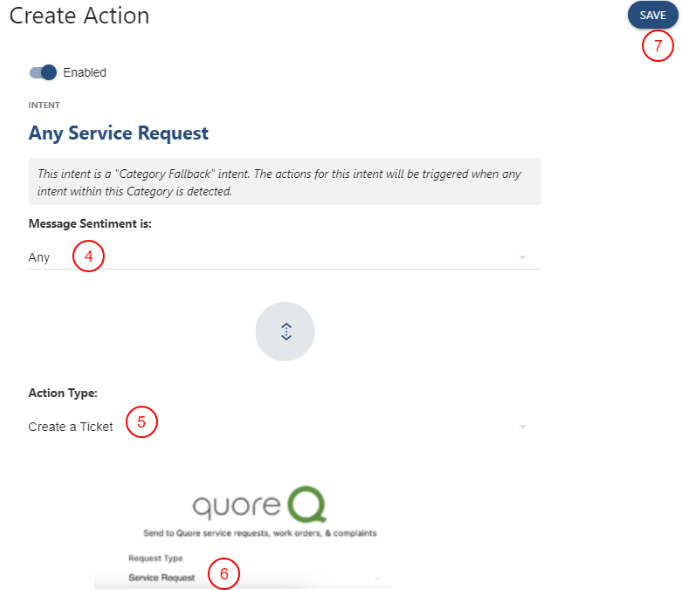Click the Request Type dropdown arrow
681x590 pixels.
(378, 578)
